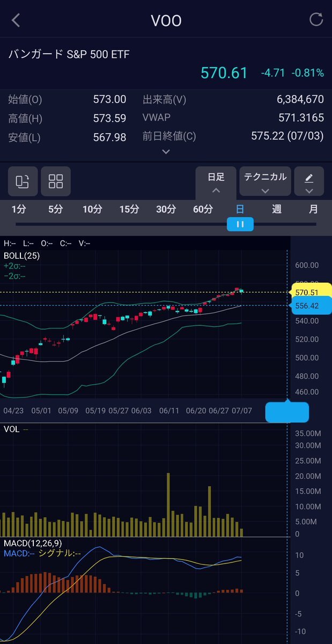Open the 日足 chart type dropdown
This screenshot has height=644, width=332.
coord(216,182)
